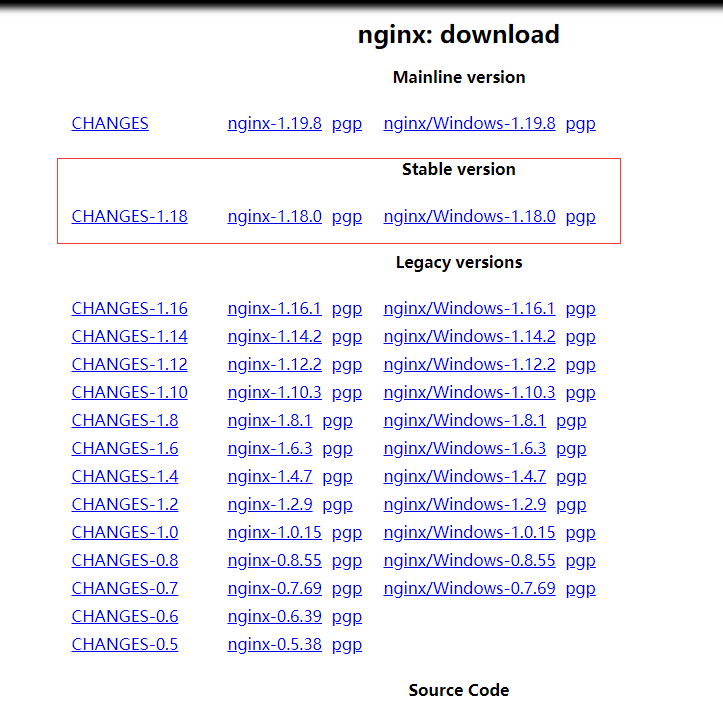This screenshot has width=723, height=713.
Task: Download nginx-0.5.38
Action: click(274, 644)
